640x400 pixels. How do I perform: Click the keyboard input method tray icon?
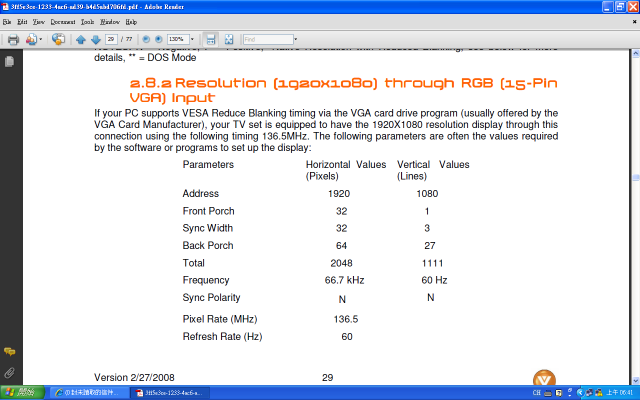(x=548, y=393)
